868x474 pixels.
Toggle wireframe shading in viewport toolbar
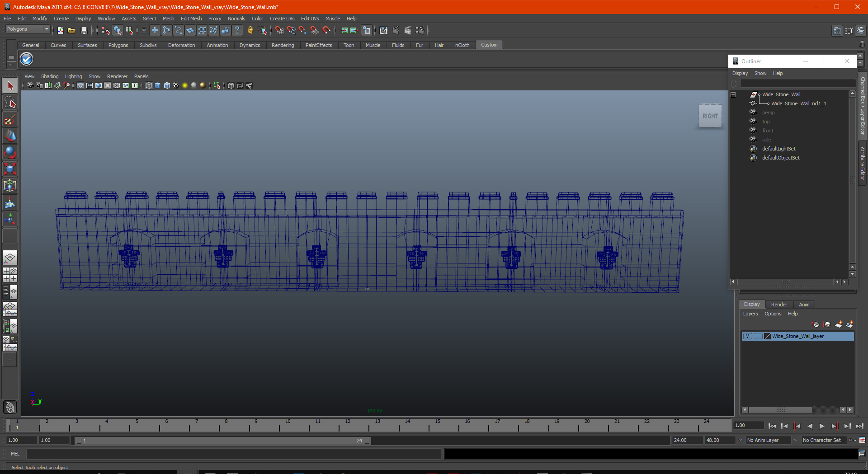click(x=149, y=85)
